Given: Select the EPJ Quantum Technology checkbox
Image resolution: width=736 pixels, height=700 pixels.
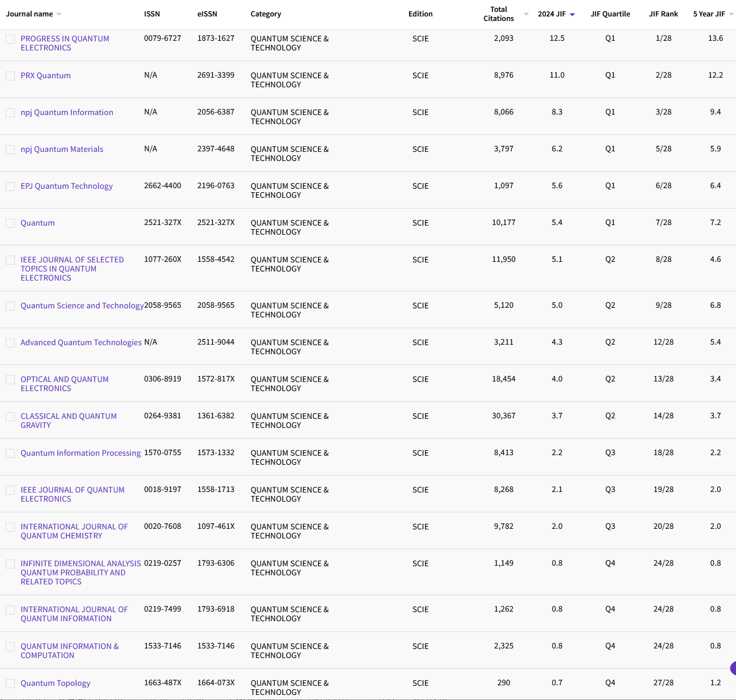Looking at the screenshot, I should tap(10, 186).
